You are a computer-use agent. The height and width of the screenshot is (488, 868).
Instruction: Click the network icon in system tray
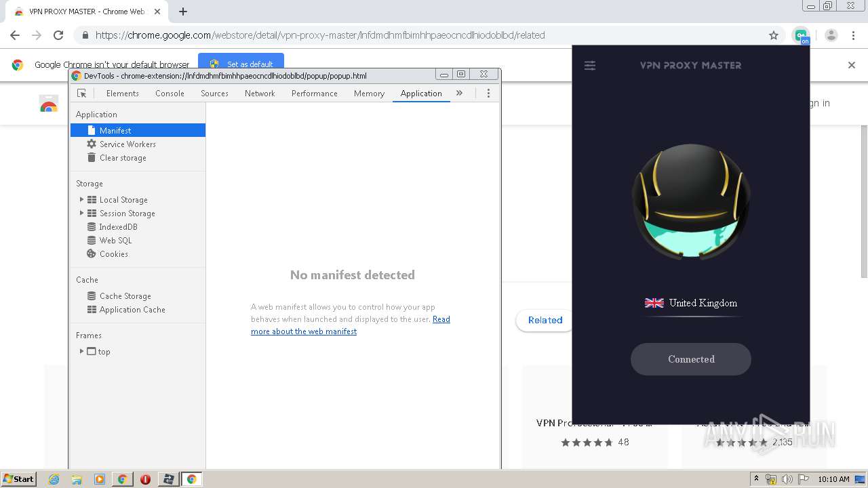click(x=771, y=479)
